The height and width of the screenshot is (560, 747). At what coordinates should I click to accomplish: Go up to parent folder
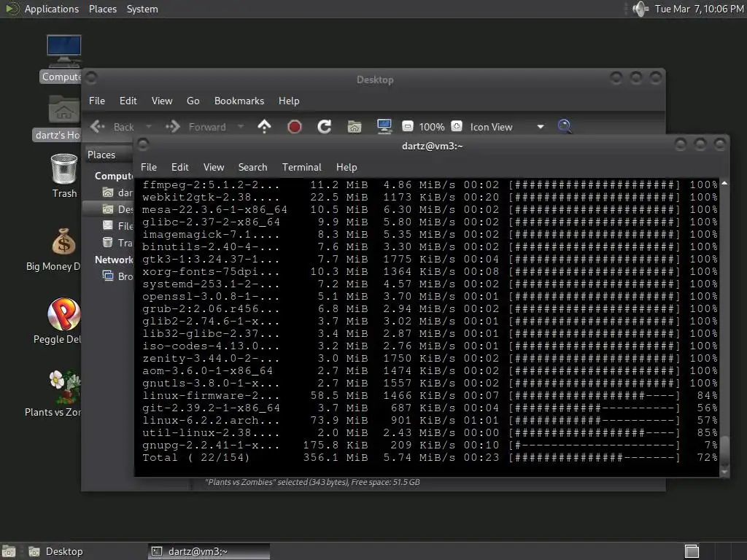264,127
